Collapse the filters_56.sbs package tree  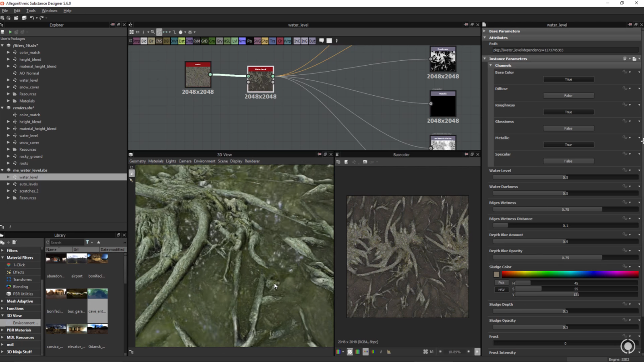pyautogui.click(x=2, y=45)
